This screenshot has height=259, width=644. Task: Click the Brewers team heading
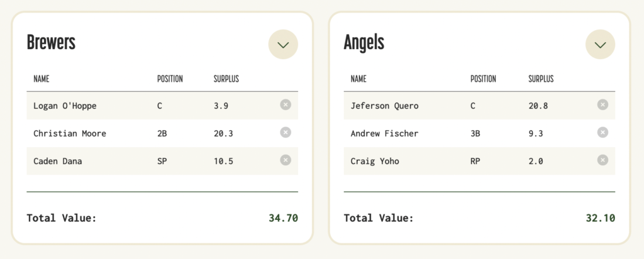51,43
